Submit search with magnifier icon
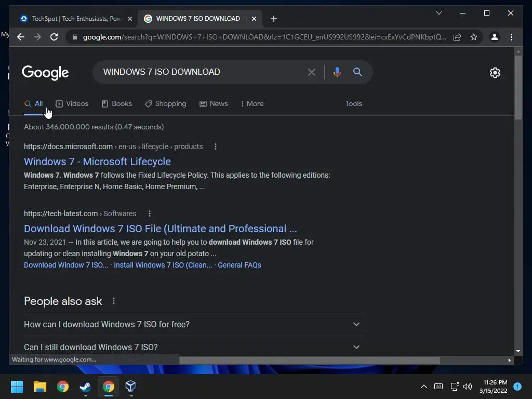Viewport: 532px width, 399px height. coord(357,72)
